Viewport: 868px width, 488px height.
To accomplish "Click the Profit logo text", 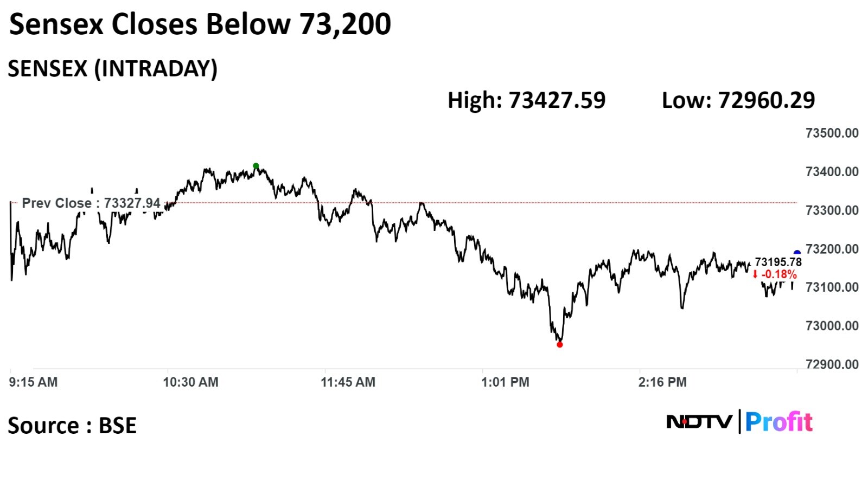I will 779,422.
